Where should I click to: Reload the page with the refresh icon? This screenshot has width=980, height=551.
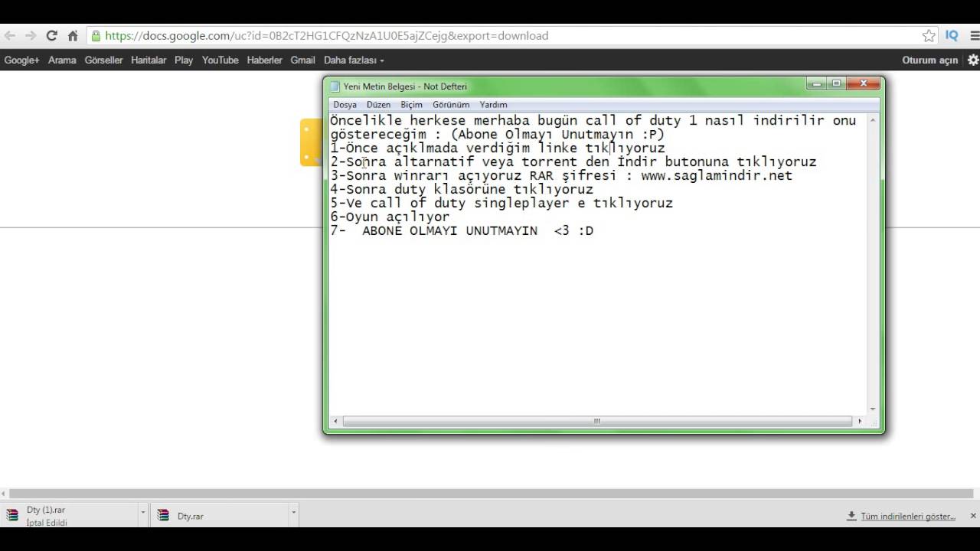click(52, 35)
